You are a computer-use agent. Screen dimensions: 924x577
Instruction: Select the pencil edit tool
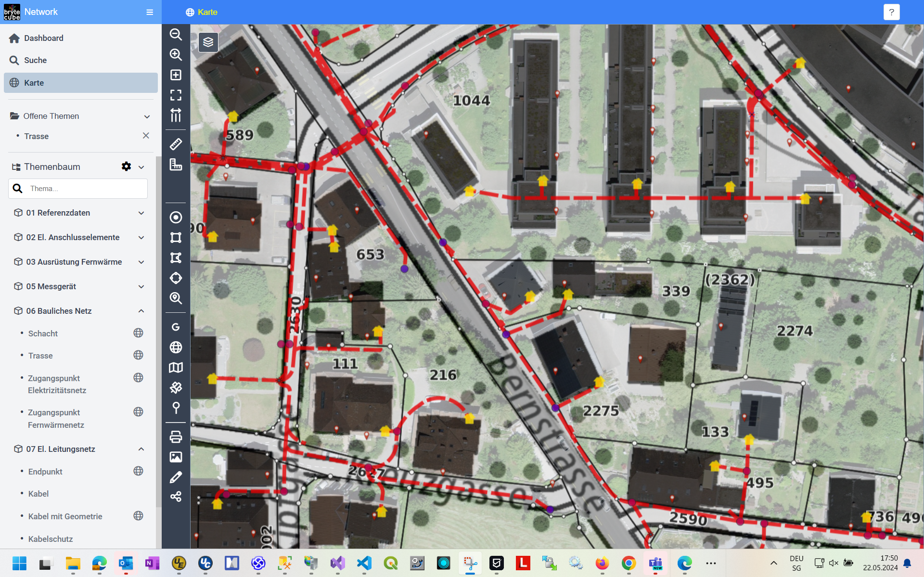(x=176, y=477)
